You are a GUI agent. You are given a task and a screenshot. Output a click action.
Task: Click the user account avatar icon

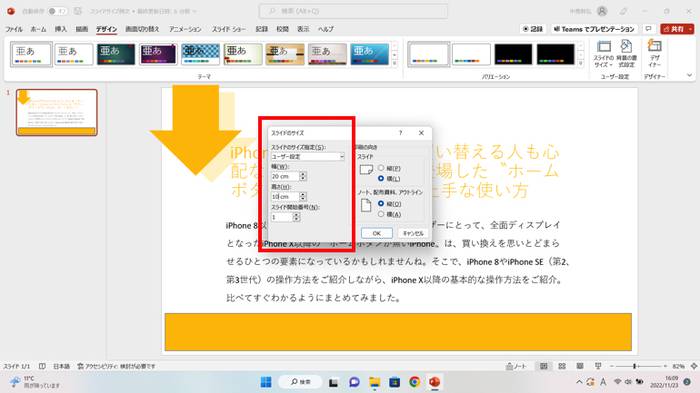[x=602, y=11]
